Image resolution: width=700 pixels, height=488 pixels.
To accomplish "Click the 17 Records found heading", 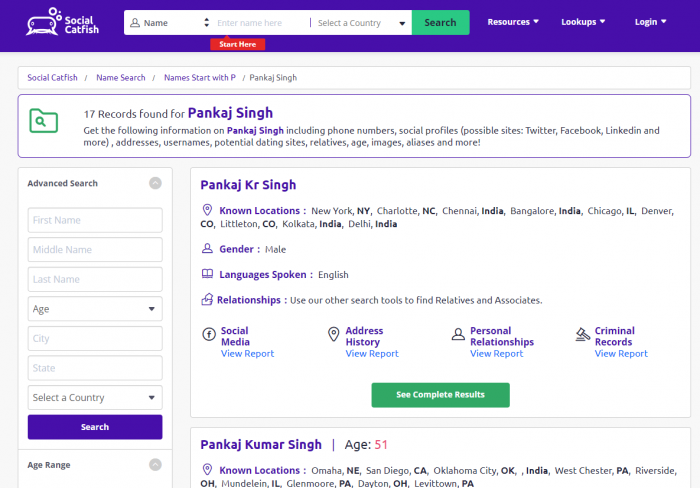I will (178, 113).
